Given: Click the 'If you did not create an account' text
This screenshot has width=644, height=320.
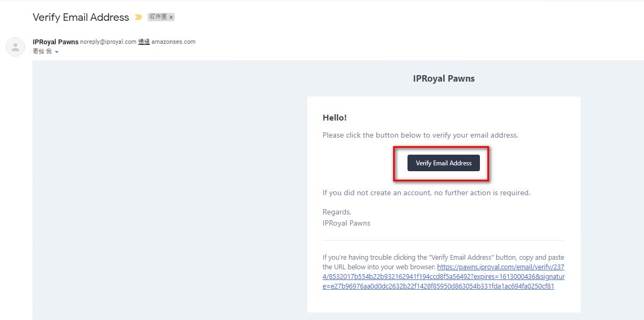Looking at the screenshot, I should [426, 193].
